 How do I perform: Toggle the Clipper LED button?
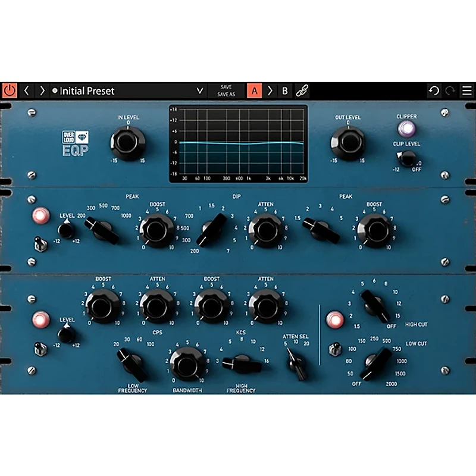tap(408, 129)
